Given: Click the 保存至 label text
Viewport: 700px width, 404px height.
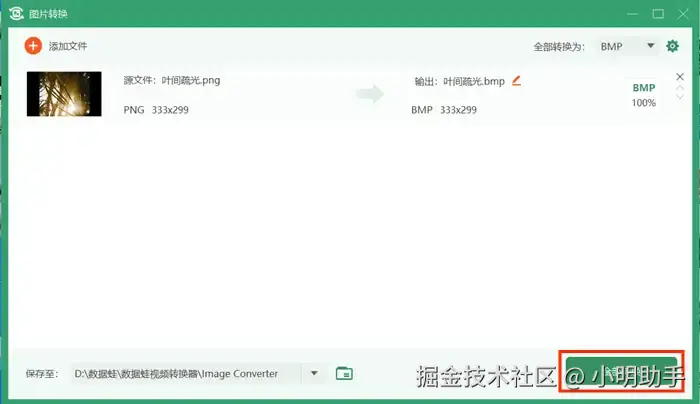Looking at the screenshot, I should (42, 374).
